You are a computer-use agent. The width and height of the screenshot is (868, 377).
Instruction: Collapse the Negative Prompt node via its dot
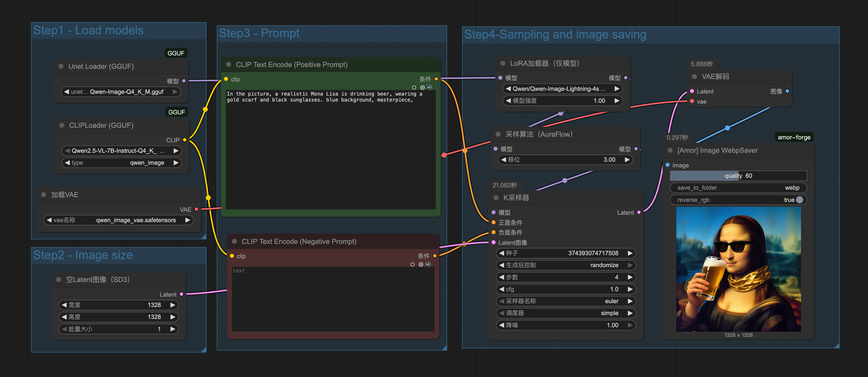pyautogui.click(x=234, y=242)
